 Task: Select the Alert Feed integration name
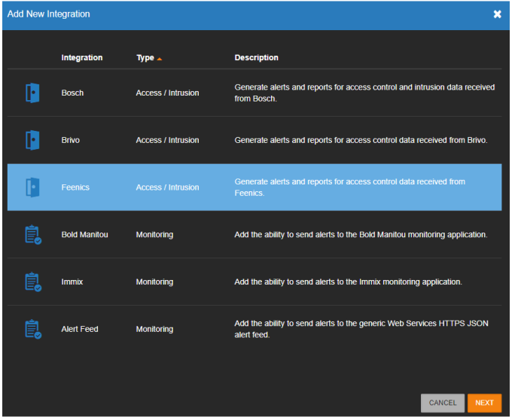click(80, 329)
